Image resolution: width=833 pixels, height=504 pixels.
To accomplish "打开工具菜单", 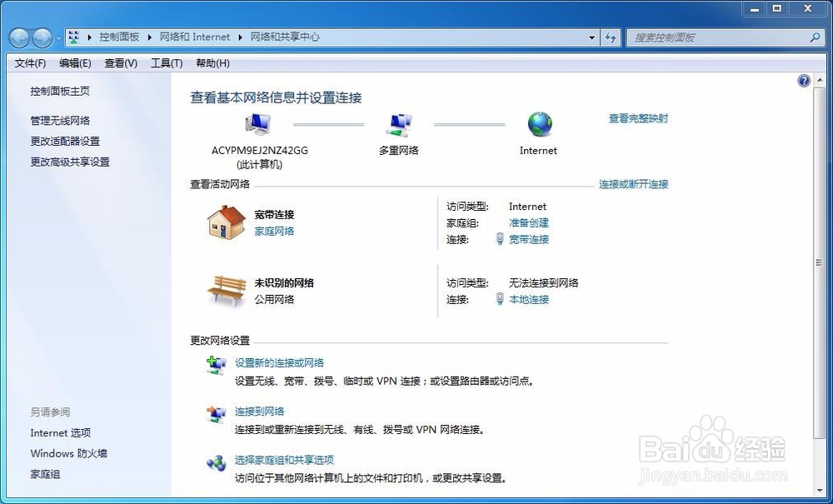I will [x=166, y=62].
